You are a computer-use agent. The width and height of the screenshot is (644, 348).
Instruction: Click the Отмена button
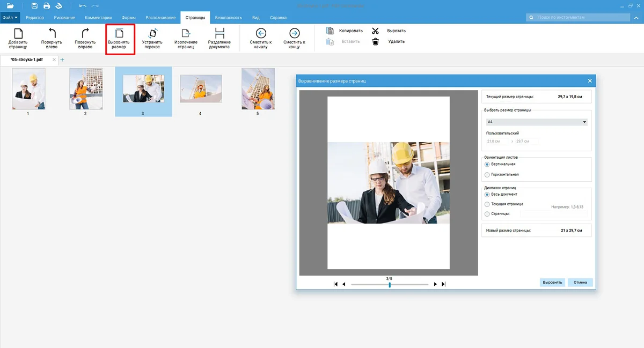580,282
